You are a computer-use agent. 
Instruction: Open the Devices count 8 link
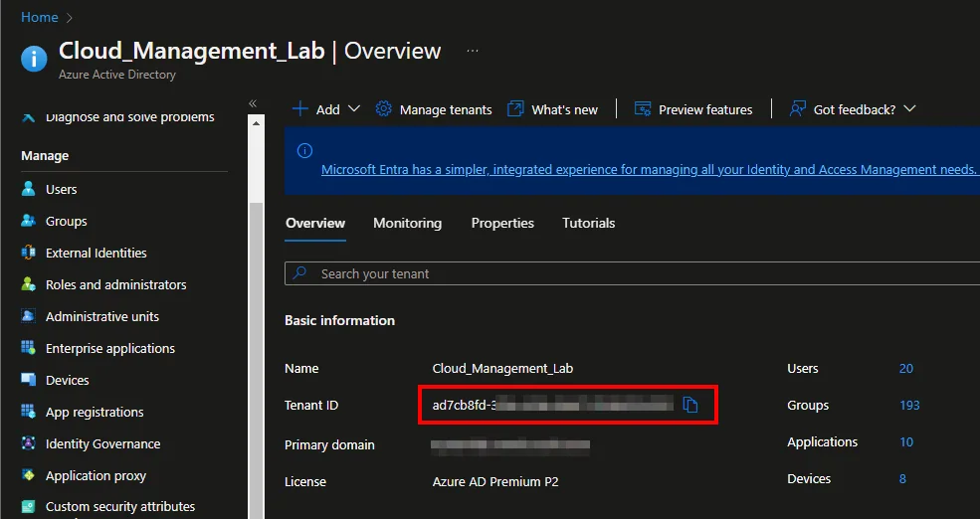point(902,479)
